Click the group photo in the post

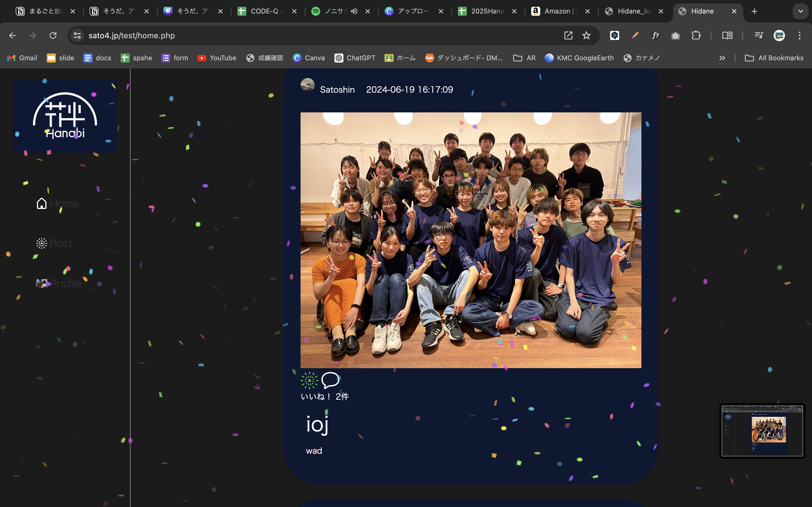click(470, 240)
